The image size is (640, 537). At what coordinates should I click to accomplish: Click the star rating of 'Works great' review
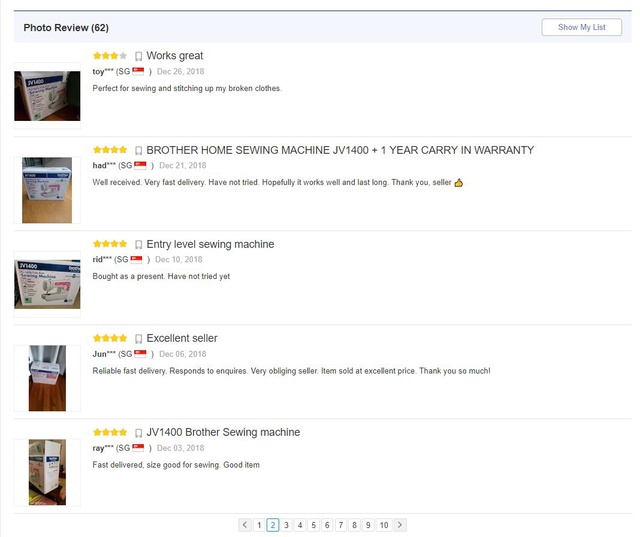pyautogui.click(x=109, y=56)
